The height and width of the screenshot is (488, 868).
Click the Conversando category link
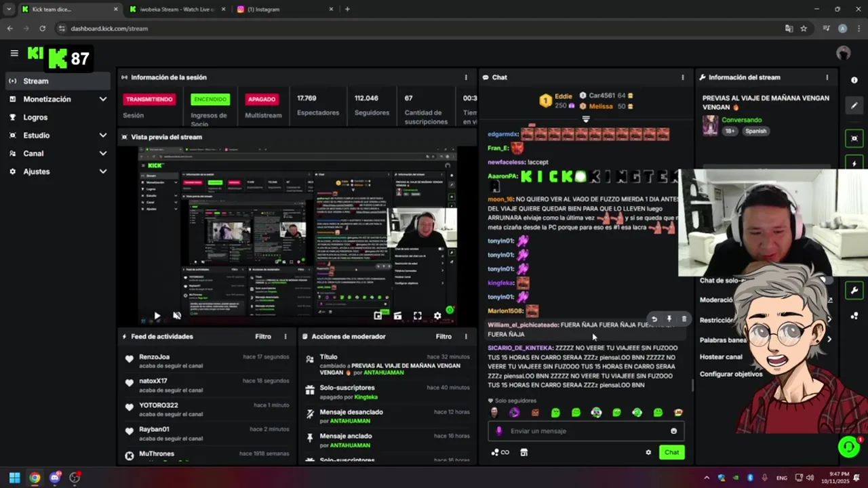(741, 120)
